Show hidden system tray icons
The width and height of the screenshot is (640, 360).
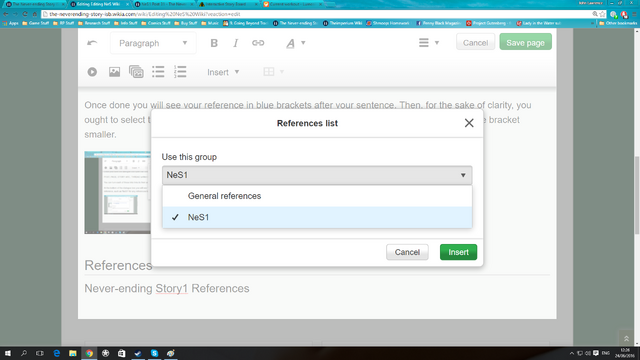(571, 353)
